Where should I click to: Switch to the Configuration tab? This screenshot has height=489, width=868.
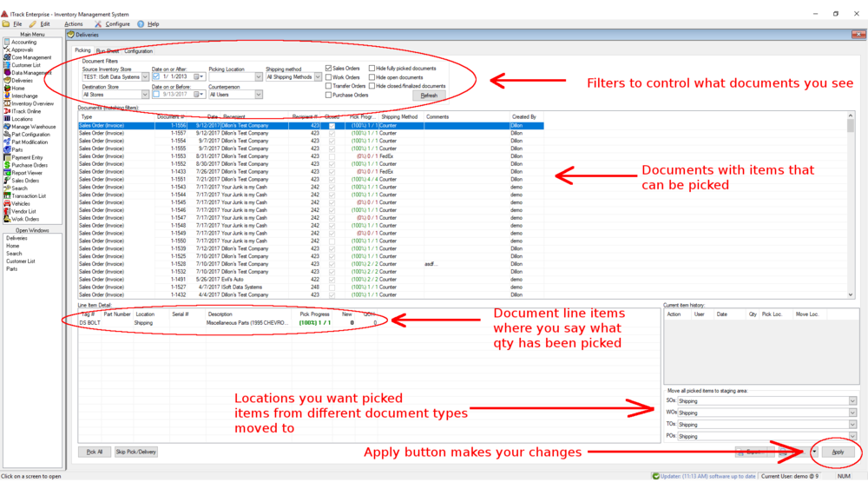138,51
